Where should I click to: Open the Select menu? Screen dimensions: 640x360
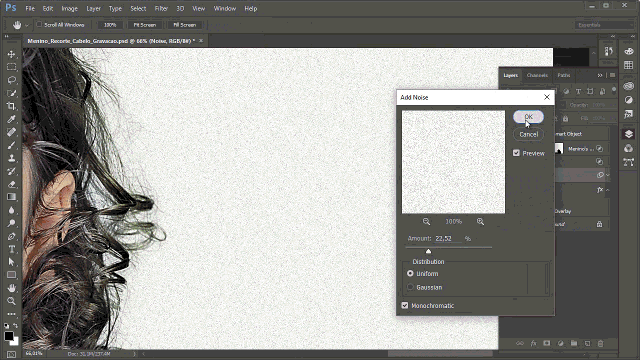pos(138,8)
